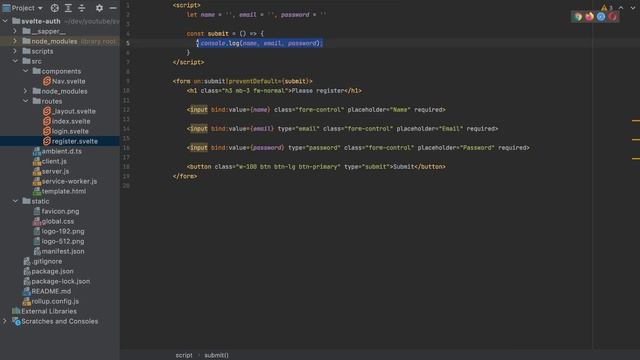Open page in Opera browser icon
Viewport: 640px width, 360px height.
612,17
